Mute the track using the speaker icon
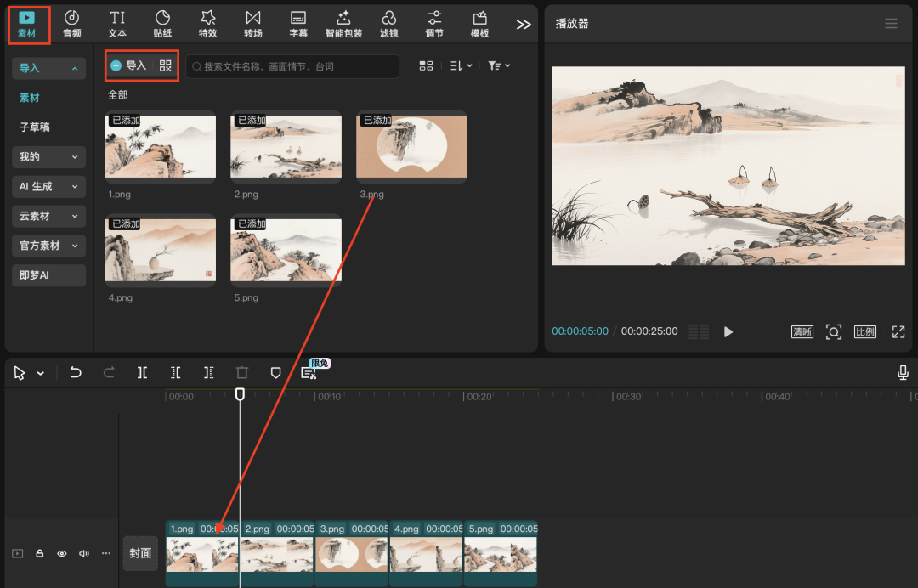 (84, 553)
